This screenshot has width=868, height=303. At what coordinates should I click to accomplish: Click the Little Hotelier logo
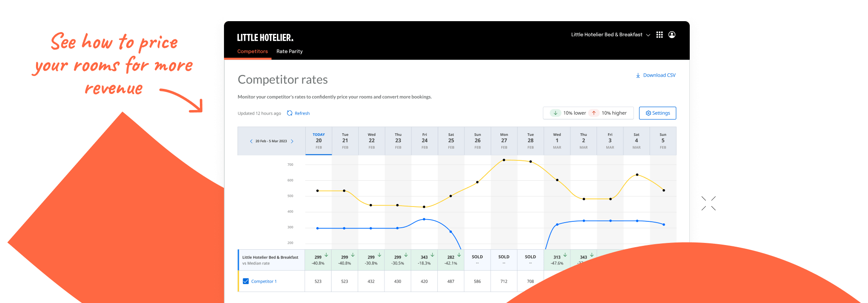click(265, 38)
